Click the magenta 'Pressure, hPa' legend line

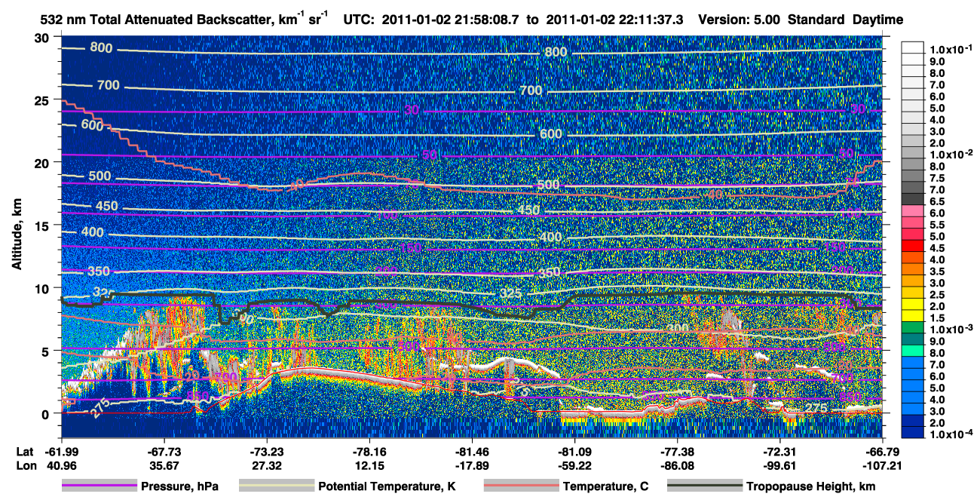pyautogui.click(x=99, y=486)
